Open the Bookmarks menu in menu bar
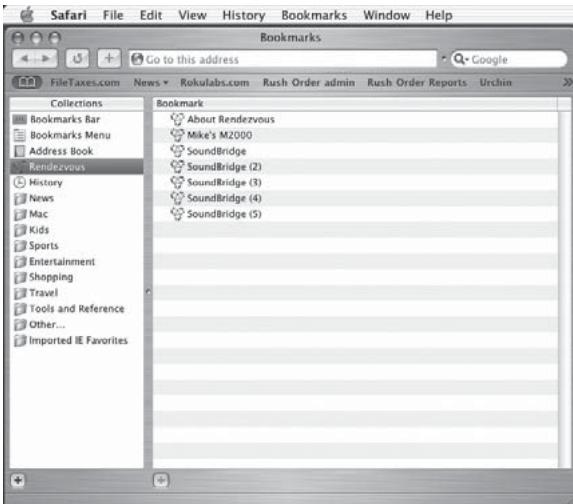Viewport: 573px width, 504px height. pyautogui.click(x=314, y=15)
